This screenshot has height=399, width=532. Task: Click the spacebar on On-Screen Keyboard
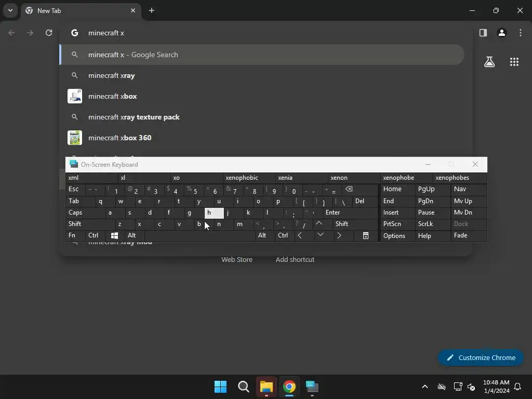click(199, 235)
